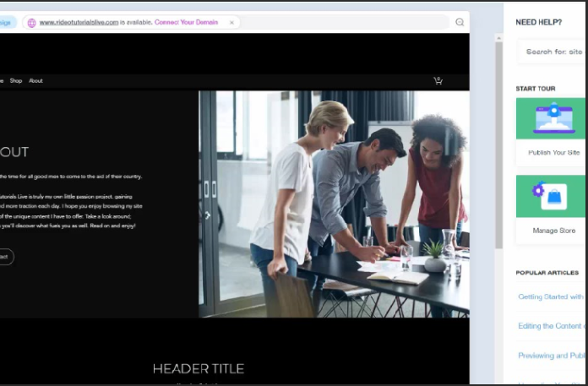This screenshot has height=386, width=588.
Task: Click the Manage Store label
Action: [554, 231]
